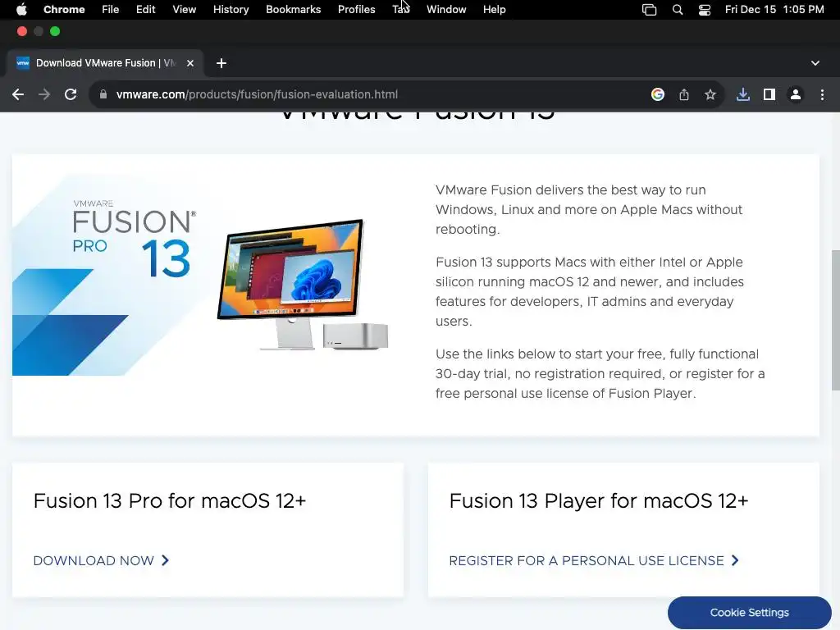This screenshot has width=840, height=630.
Task: Open the Bookmarks menu
Action: coord(294,10)
